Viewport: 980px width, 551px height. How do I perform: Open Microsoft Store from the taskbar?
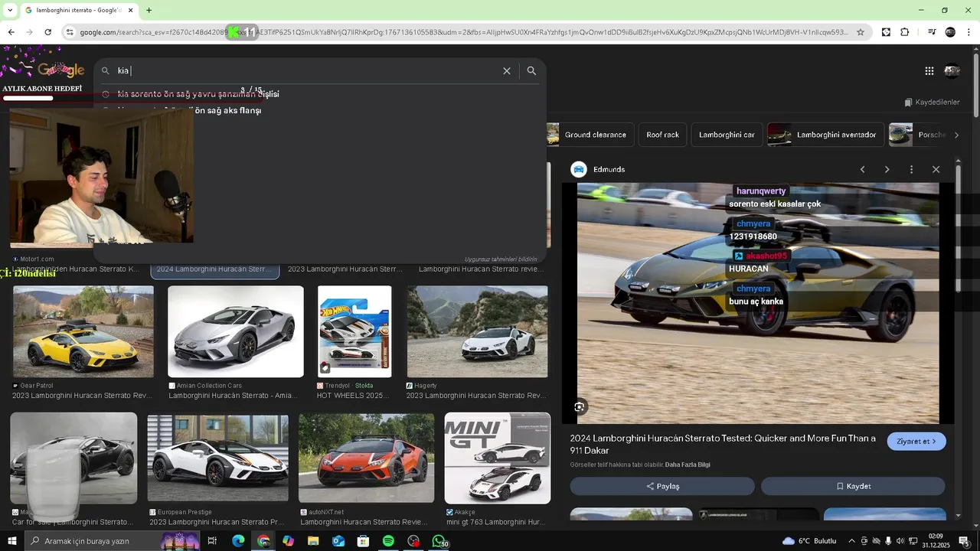pyautogui.click(x=363, y=541)
